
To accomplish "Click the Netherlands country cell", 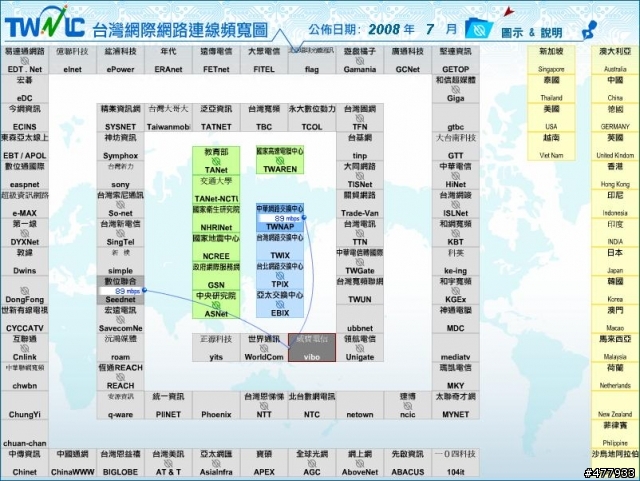I will tap(615, 376).
